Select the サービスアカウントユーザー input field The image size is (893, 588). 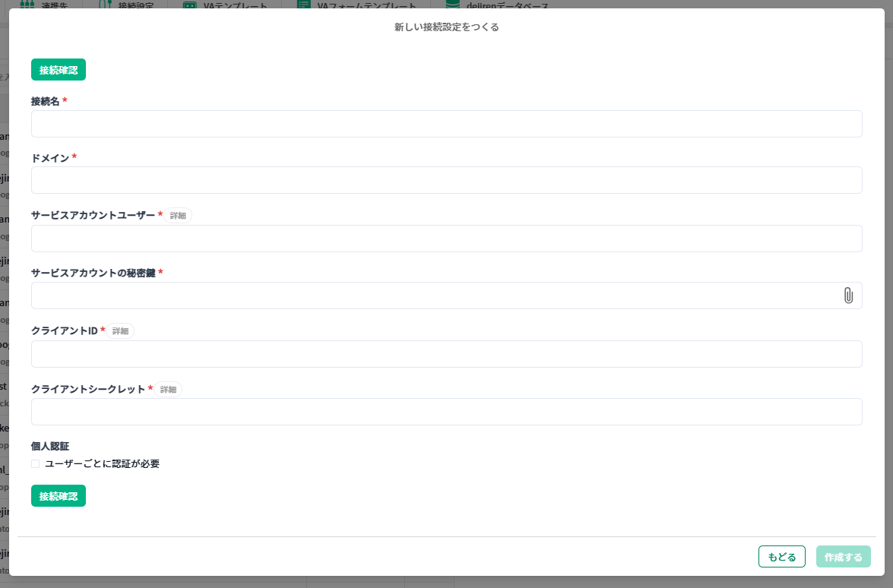pos(446,239)
